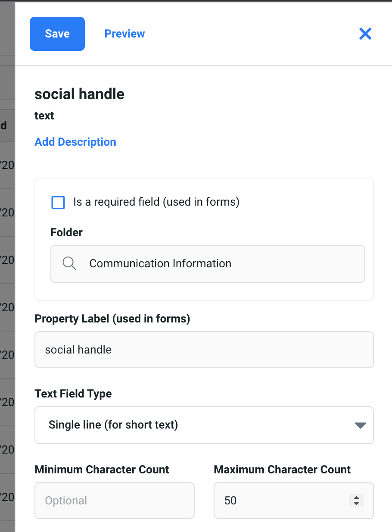
Task: Click the caret arrow of Text Field Type
Action: pyautogui.click(x=360, y=426)
